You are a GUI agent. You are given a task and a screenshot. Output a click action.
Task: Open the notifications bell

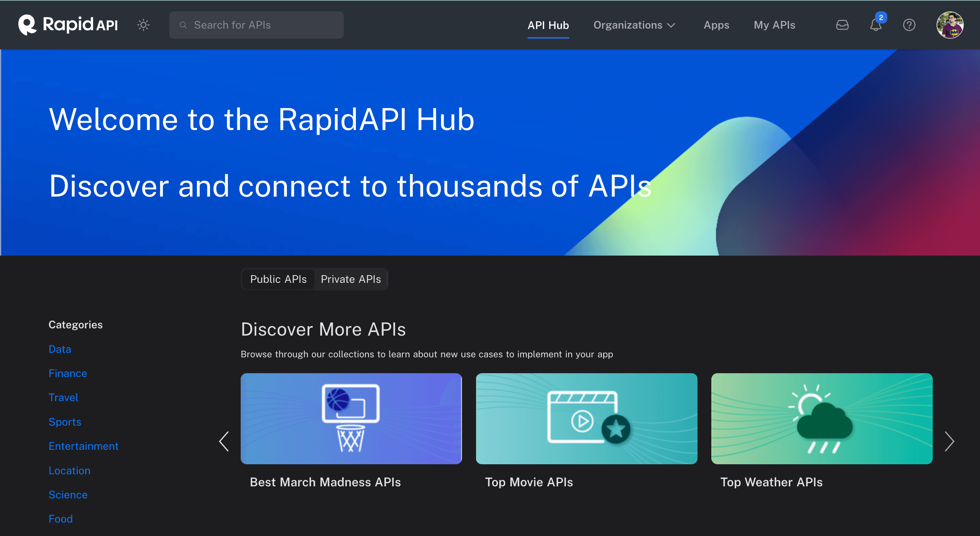[x=876, y=25]
